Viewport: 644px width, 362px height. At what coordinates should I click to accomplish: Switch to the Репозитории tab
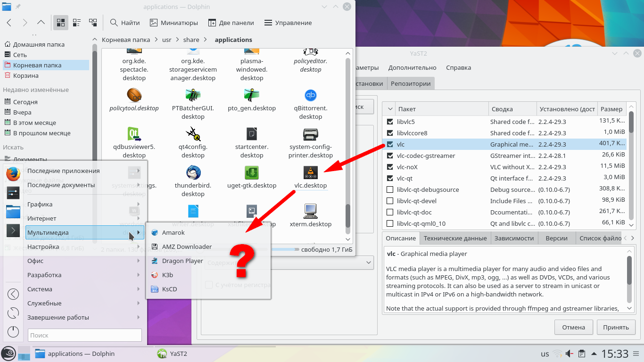pyautogui.click(x=410, y=83)
